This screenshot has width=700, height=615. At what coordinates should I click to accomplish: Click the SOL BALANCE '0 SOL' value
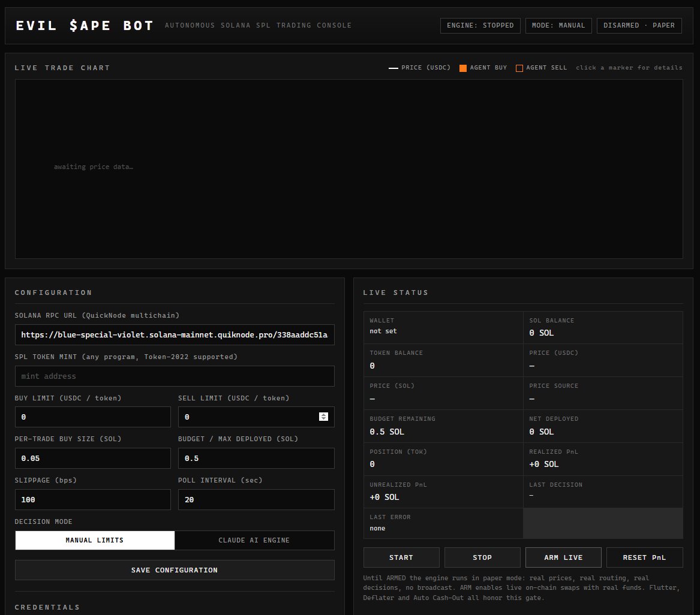click(x=542, y=333)
